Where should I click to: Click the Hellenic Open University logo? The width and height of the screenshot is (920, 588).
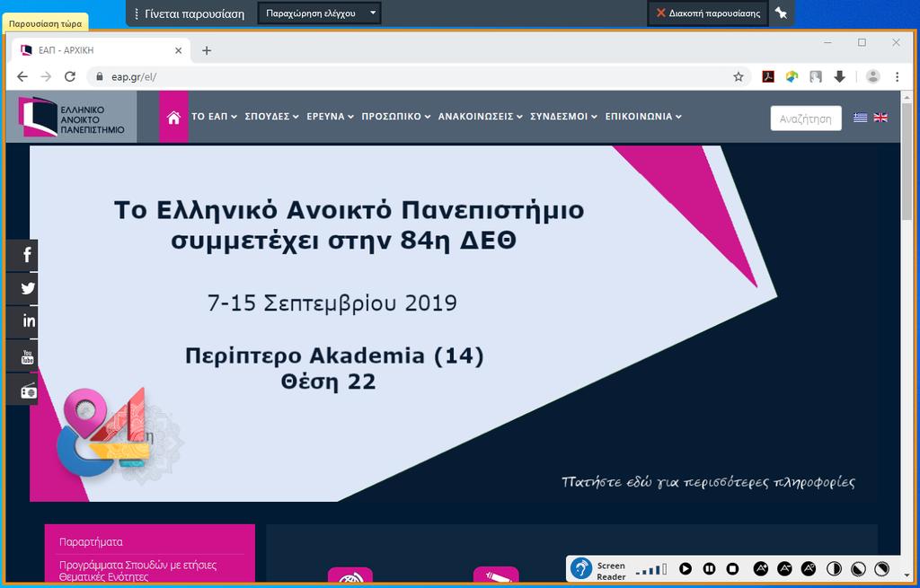point(72,117)
